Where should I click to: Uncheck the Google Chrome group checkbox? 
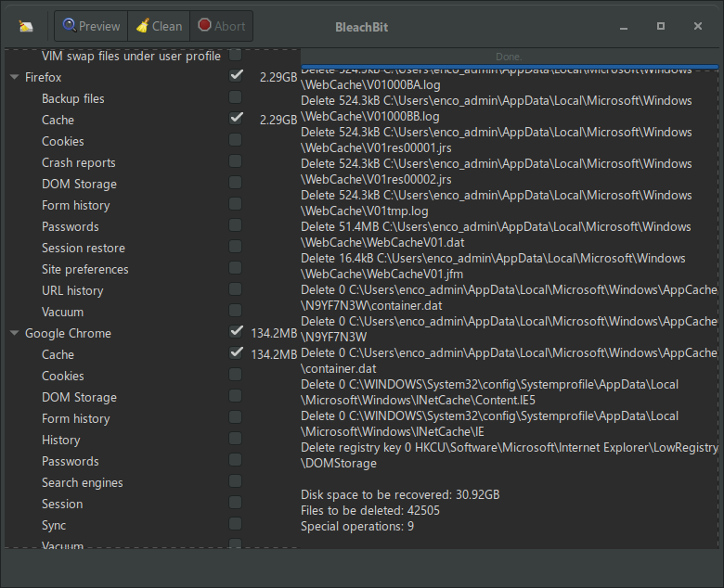[236, 332]
